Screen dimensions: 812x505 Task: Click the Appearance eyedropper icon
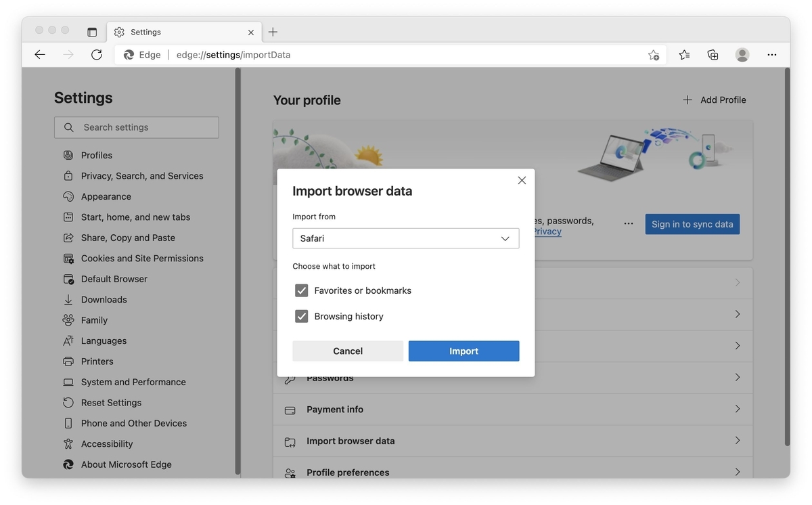68,196
